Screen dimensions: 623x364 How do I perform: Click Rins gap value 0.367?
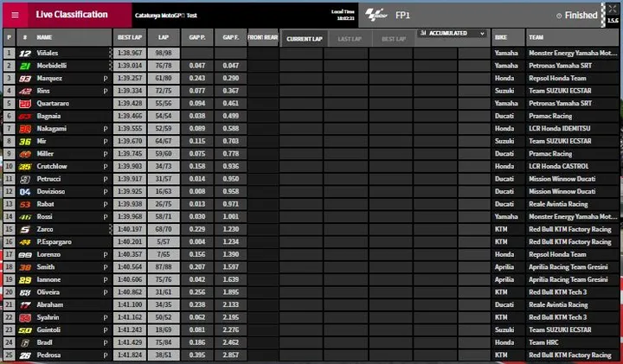point(231,91)
